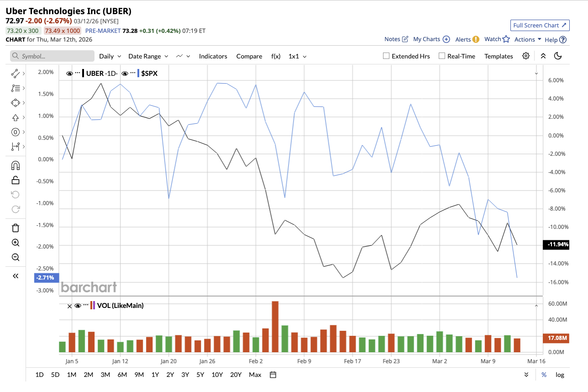This screenshot has height=392, width=588.
Task: Zoom out with the minus magnifier
Action: tap(16, 257)
